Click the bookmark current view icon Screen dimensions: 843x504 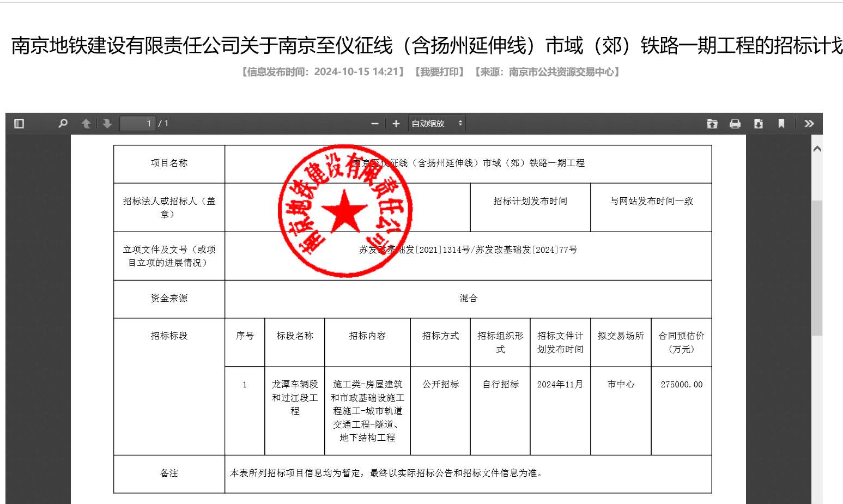(x=781, y=124)
